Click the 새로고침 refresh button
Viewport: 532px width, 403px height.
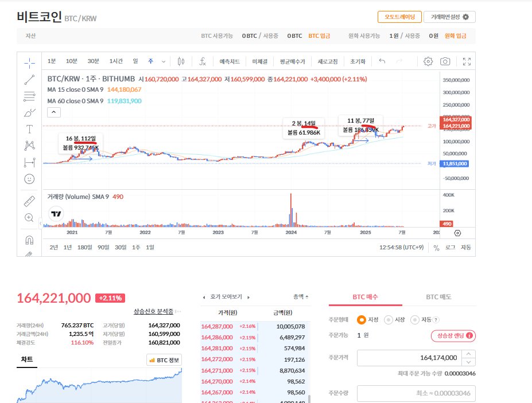(x=328, y=61)
